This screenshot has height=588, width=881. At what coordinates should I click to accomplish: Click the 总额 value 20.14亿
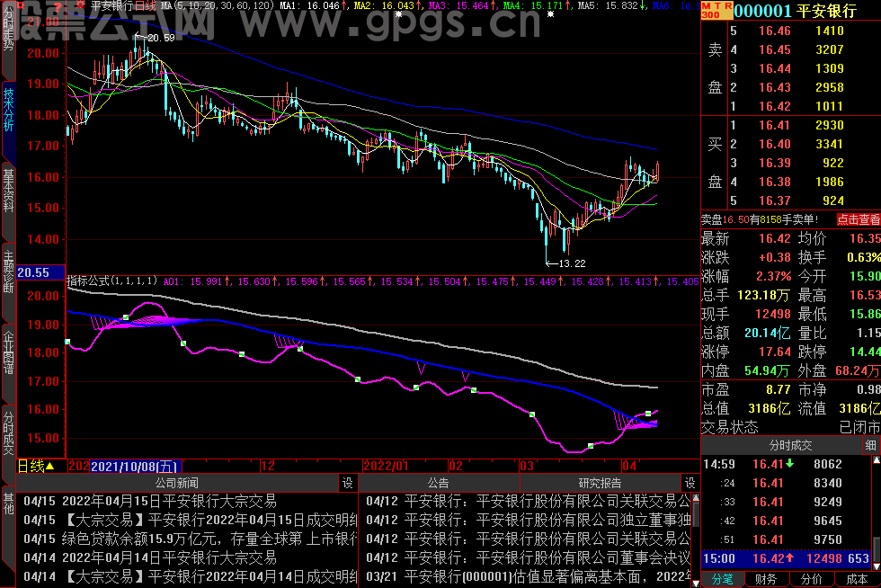[x=767, y=333]
